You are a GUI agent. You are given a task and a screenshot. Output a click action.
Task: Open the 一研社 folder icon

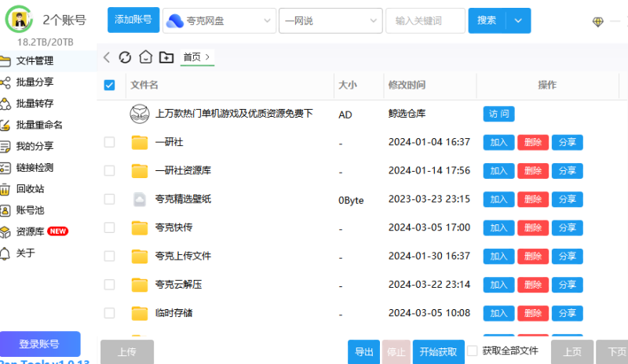point(140,142)
